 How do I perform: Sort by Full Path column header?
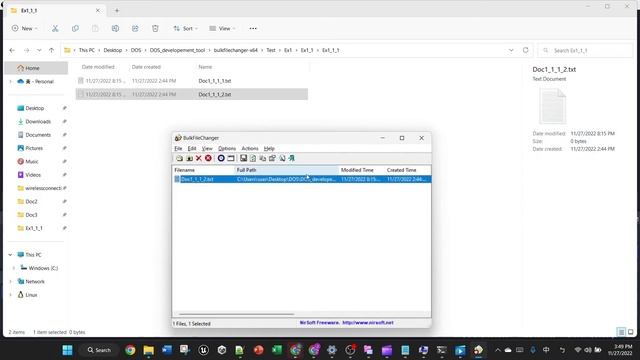point(287,170)
